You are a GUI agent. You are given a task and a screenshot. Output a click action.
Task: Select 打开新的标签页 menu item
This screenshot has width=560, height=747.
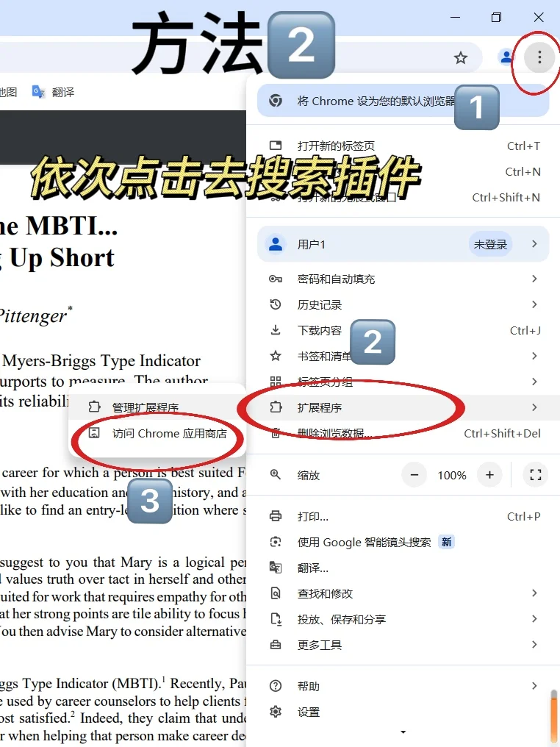tap(403, 146)
